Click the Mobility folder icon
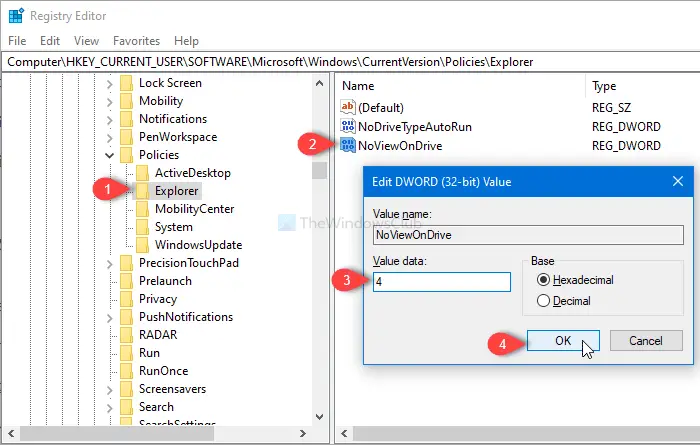 127,101
